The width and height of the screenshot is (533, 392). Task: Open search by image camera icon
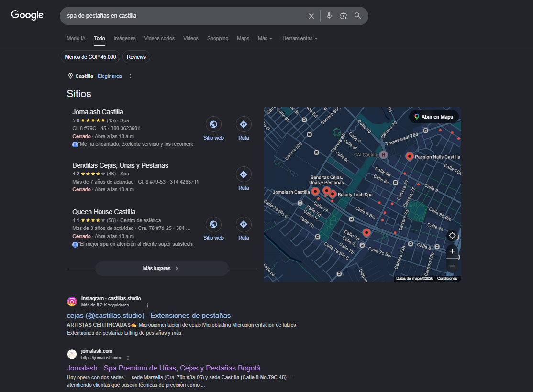click(344, 16)
